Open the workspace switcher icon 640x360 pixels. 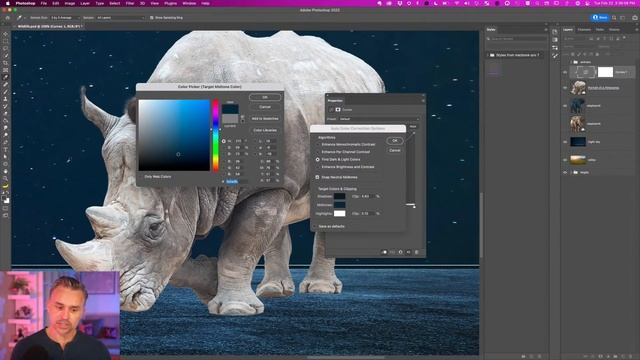tap(623, 18)
